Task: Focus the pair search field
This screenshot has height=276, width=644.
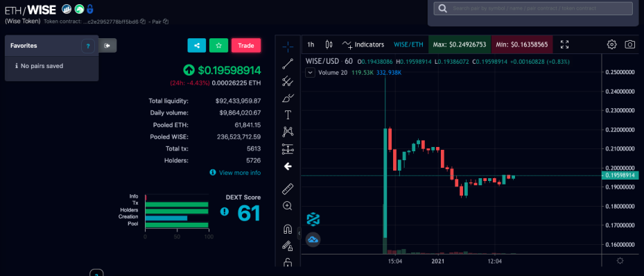Action: coord(533,8)
